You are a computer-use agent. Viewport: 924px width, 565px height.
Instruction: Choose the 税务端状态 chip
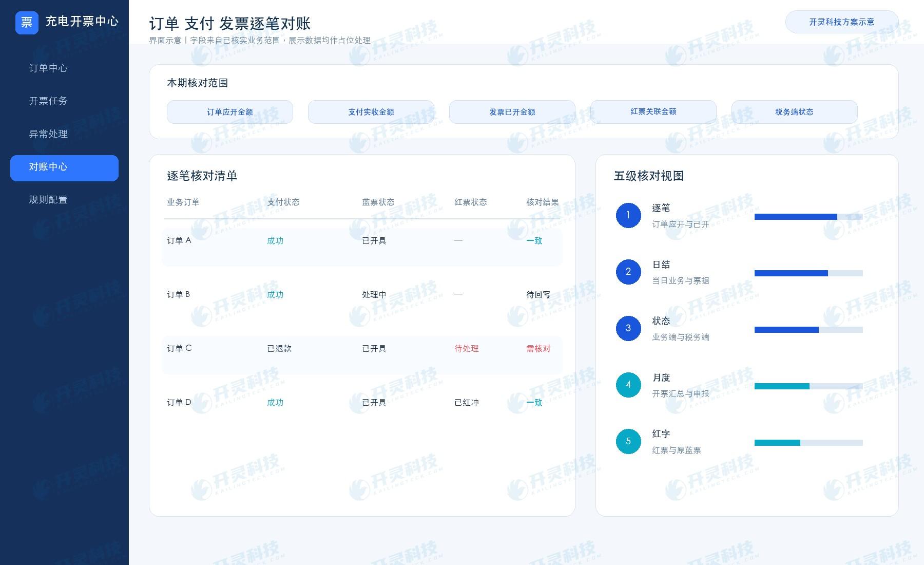(795, 112)
